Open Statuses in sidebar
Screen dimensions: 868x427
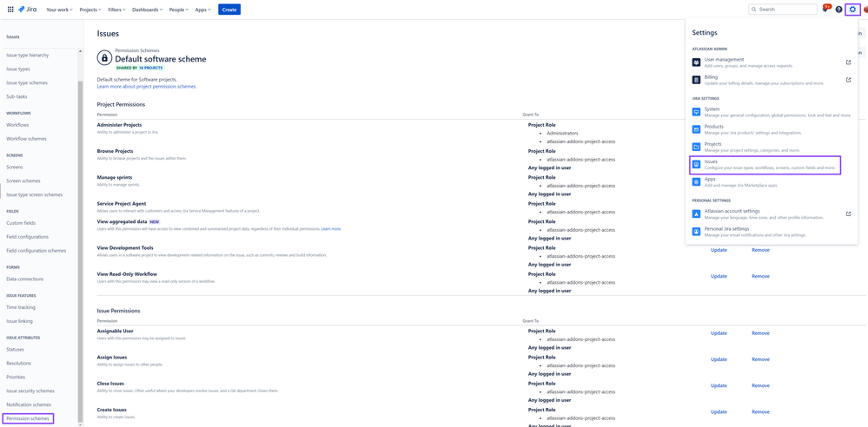pos(15,349)
